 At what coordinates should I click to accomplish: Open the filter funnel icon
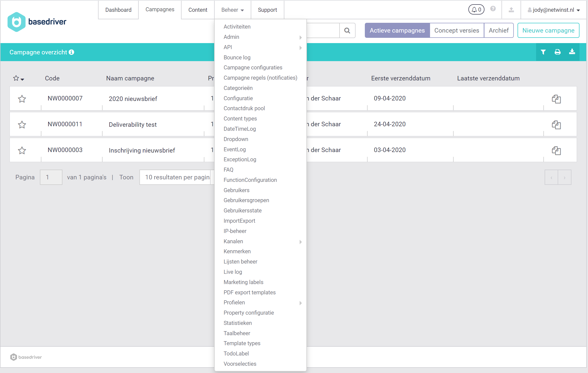click(x=543, y=52)
